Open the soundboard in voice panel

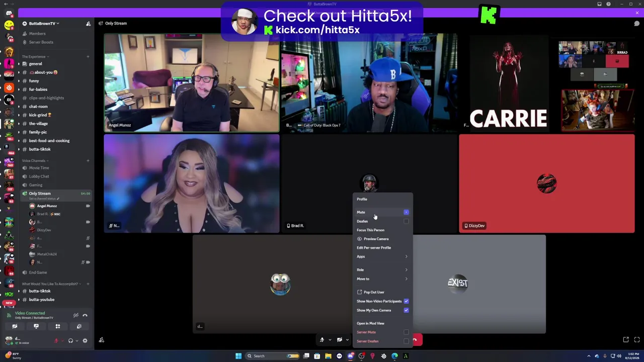click(79, 326)
